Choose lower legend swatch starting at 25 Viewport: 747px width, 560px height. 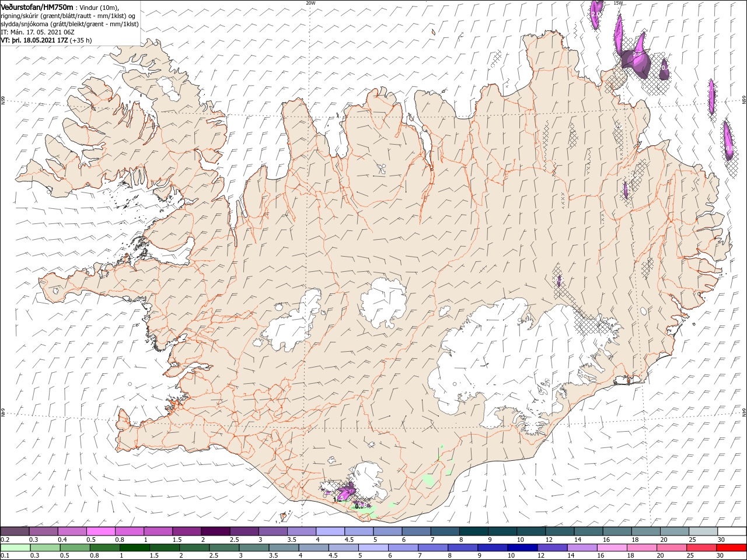coord(701,548)
